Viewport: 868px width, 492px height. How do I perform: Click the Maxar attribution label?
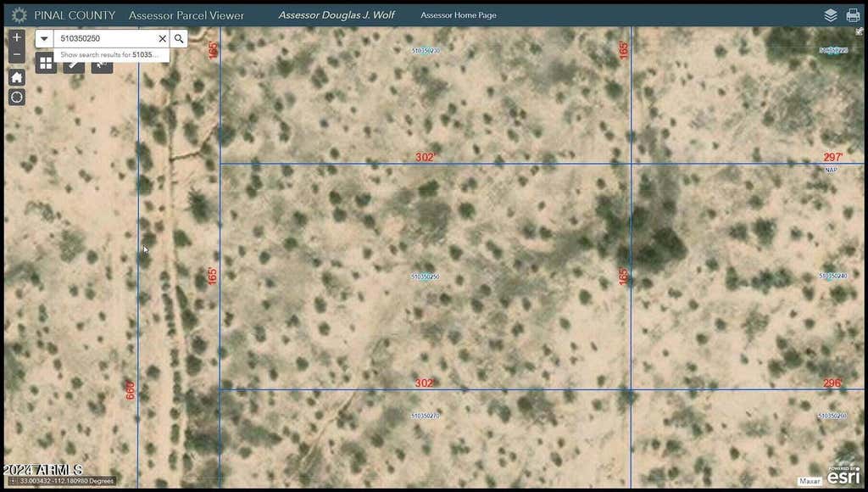pos(810,482)
